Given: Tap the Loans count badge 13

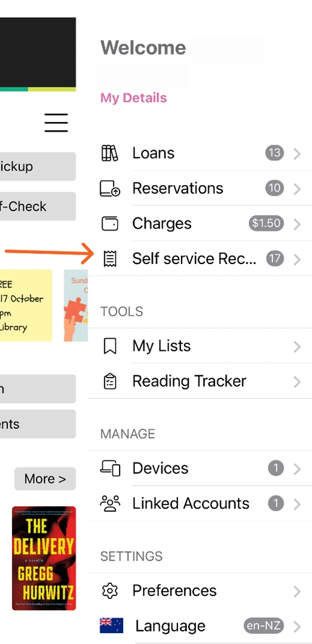Looking at the screenshot, I should pyautogui.click(x=274, y=153).
